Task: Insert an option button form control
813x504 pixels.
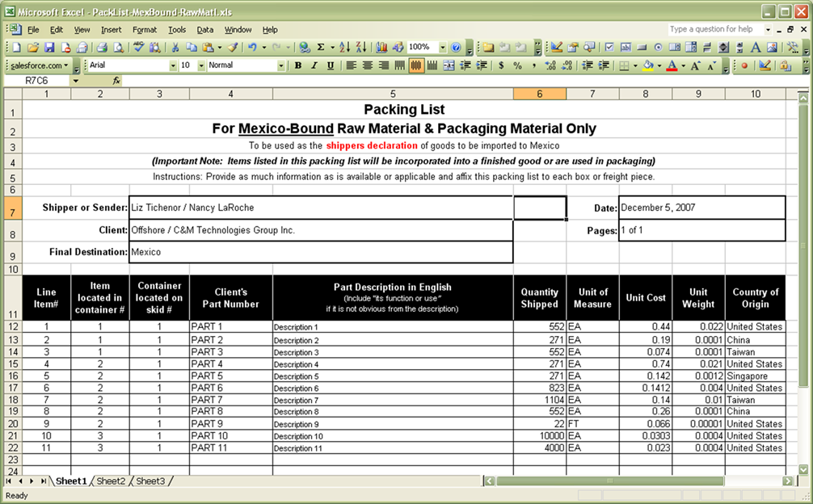Action: click(x=658, y=48)
